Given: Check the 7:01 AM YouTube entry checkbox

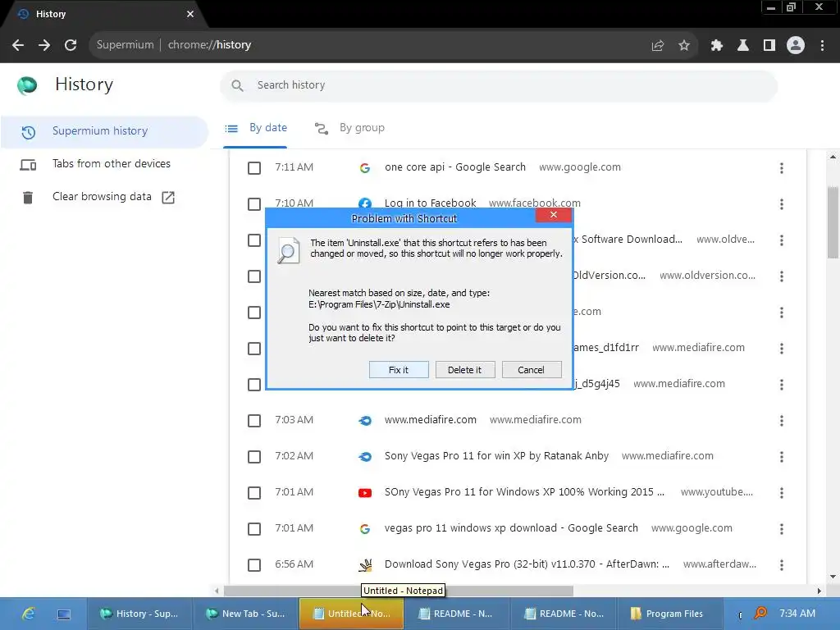Looking at the screenshot, I should [x=254, y=493].
